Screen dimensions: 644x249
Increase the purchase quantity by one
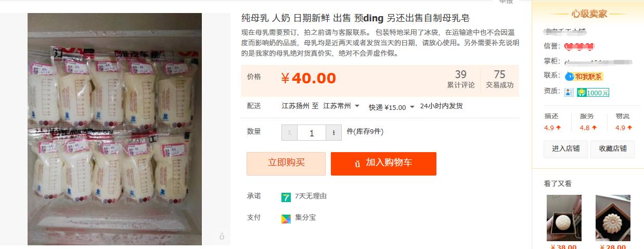pyautogui.click(x=333, y=133)
